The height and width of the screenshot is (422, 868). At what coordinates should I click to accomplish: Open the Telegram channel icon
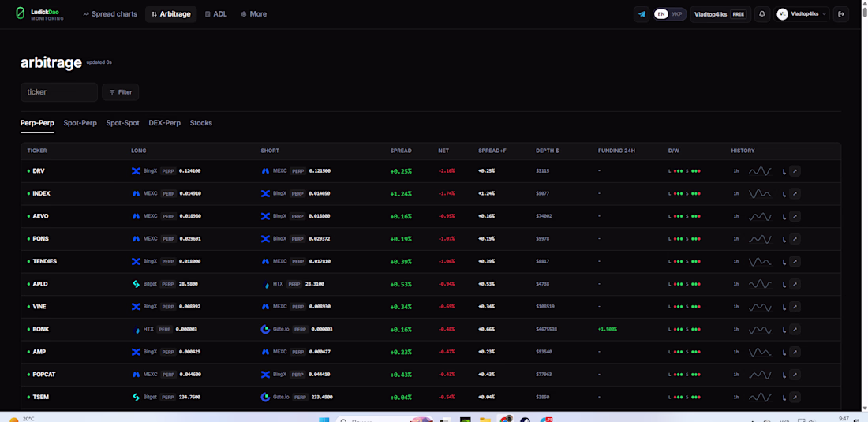[x=642, y=14]
